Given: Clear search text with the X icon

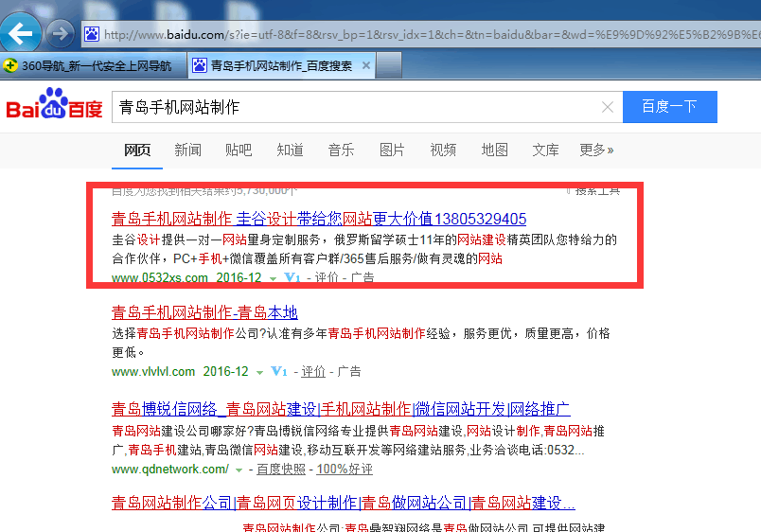Looking at the screenshot, I should tap(608, 107).
